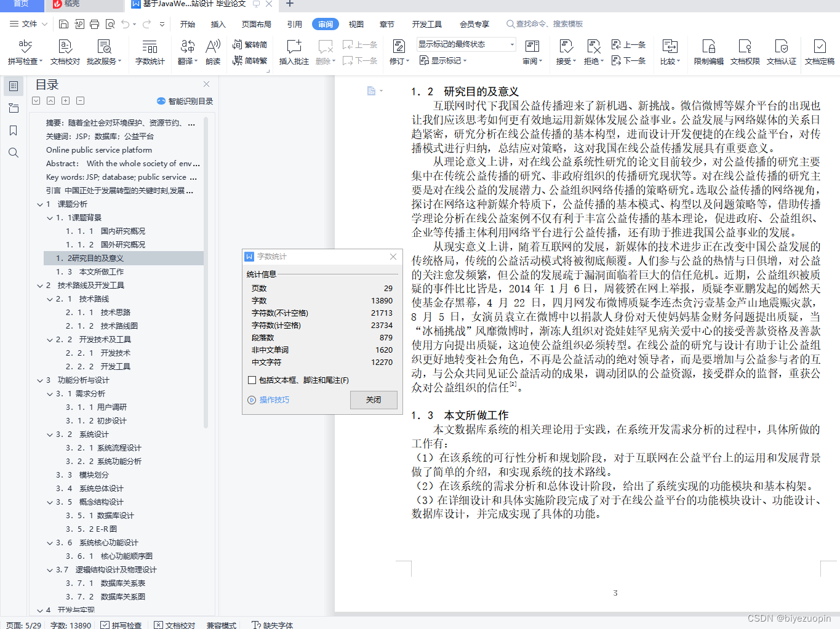Insert a comment with 插入批注
This screenshot has height=629, width=840.
[x=294, y=52]
